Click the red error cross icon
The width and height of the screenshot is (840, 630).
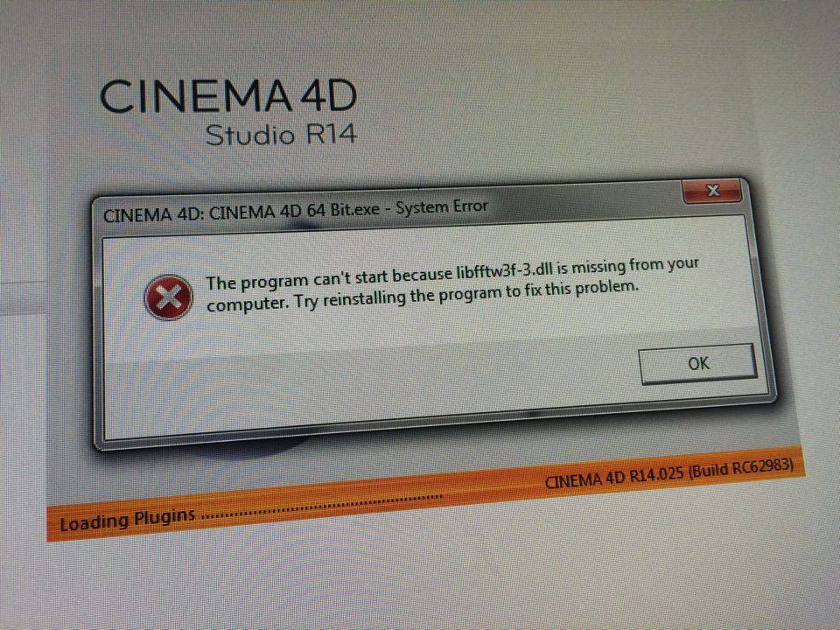point(169,297)
